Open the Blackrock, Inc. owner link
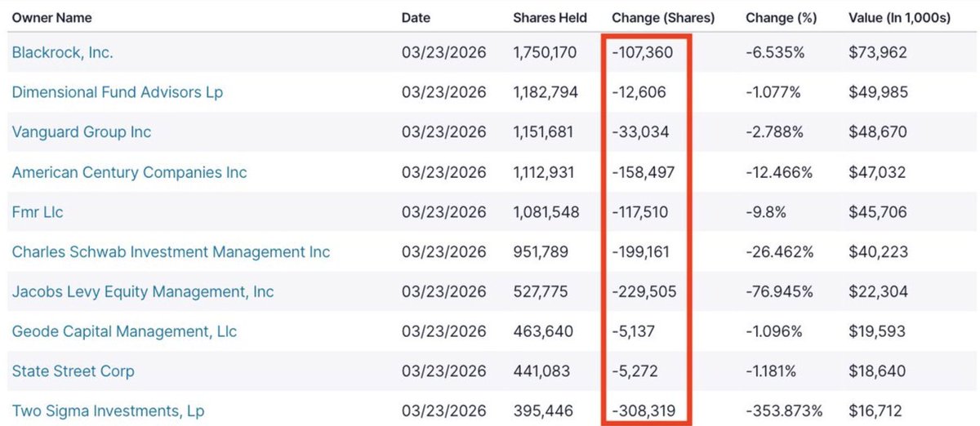 point(62,53)
